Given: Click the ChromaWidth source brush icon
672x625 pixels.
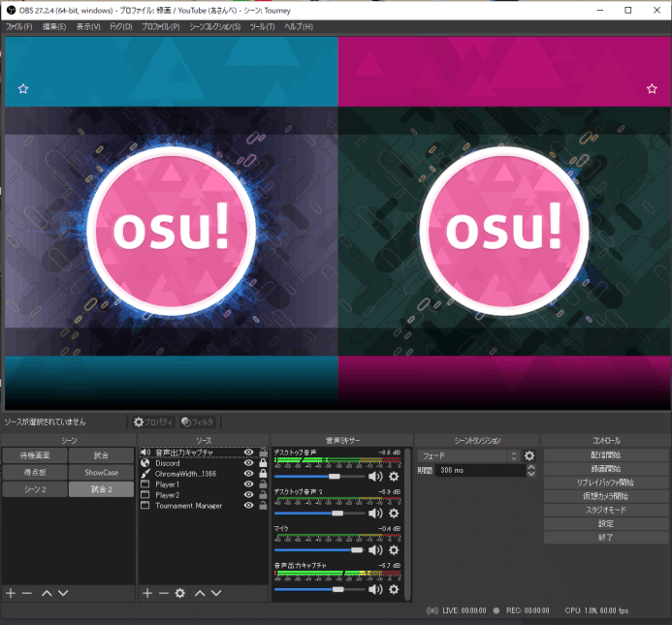Looking at the screenshot, I should click(x=145, y=474).
